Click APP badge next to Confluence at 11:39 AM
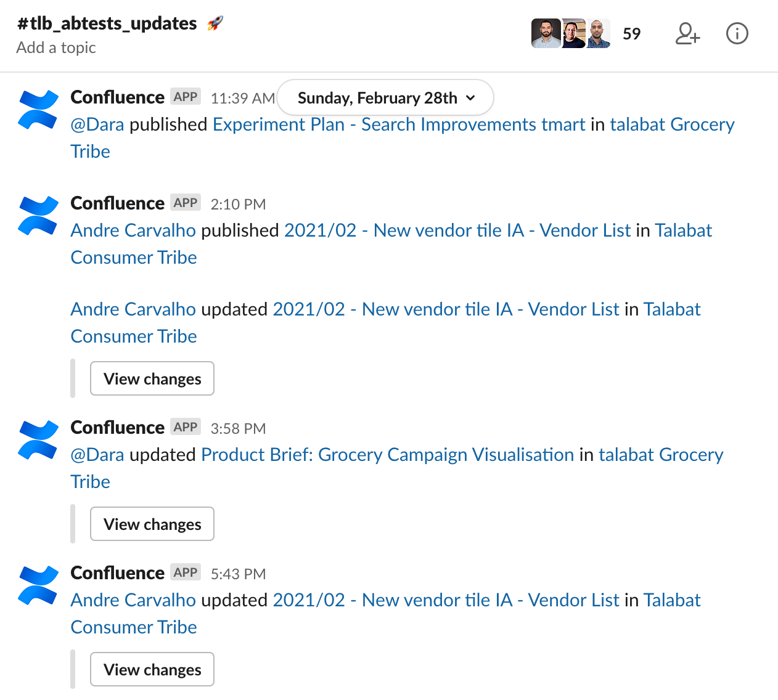The image size is (778, 700). coord(186,97)
